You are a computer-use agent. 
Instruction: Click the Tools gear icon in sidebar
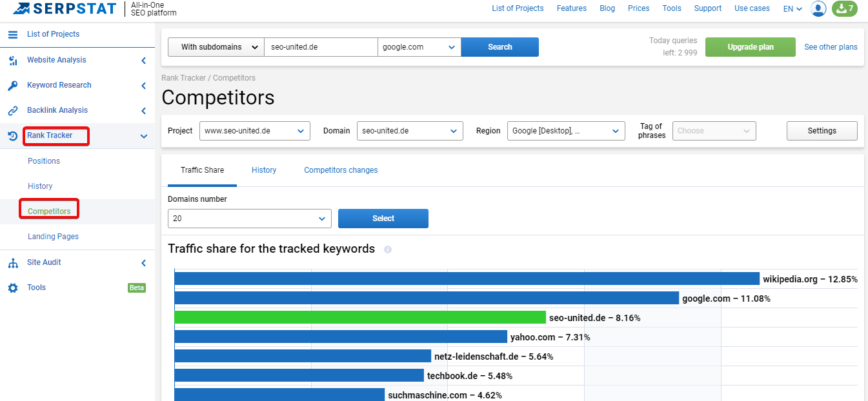(x=13, y=288)
